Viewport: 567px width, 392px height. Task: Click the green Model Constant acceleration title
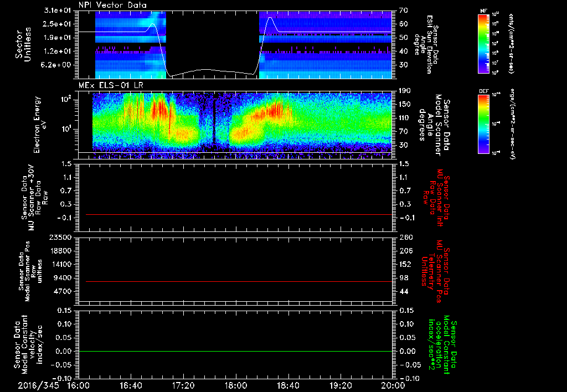click(442, 344)
